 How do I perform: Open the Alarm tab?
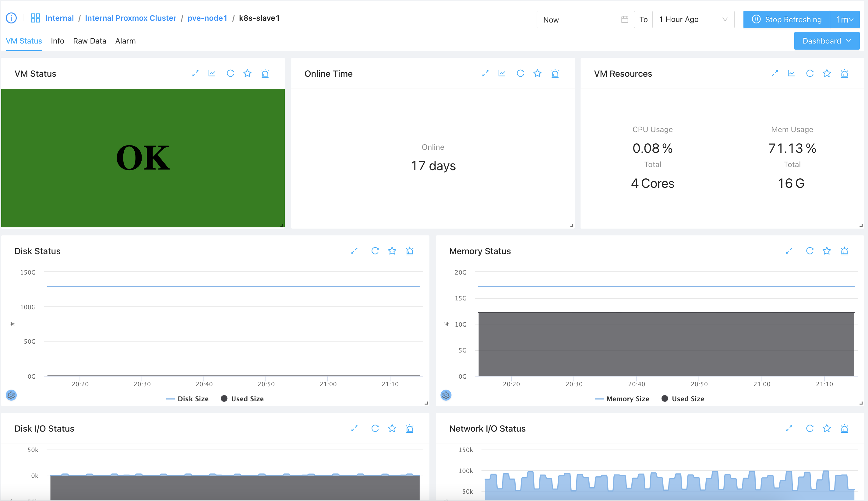click(125, 41)
